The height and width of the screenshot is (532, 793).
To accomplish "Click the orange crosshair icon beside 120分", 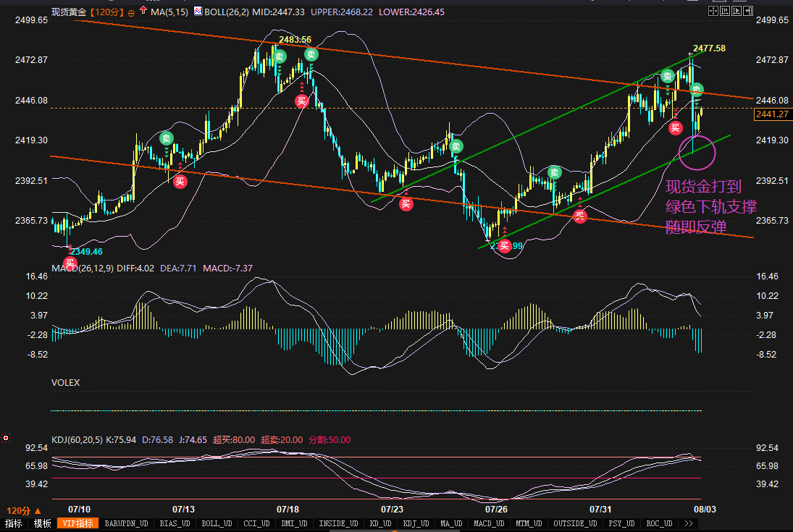I will coord(131,12).
